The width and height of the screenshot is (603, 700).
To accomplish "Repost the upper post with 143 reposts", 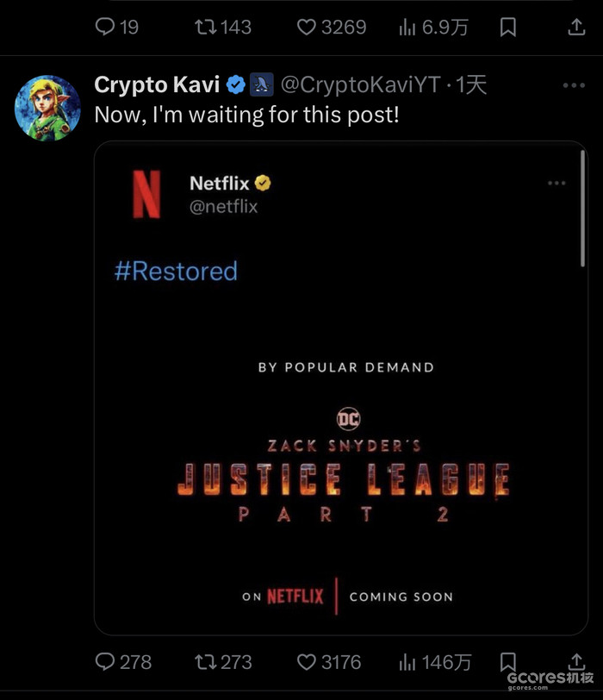I will 207,28.
